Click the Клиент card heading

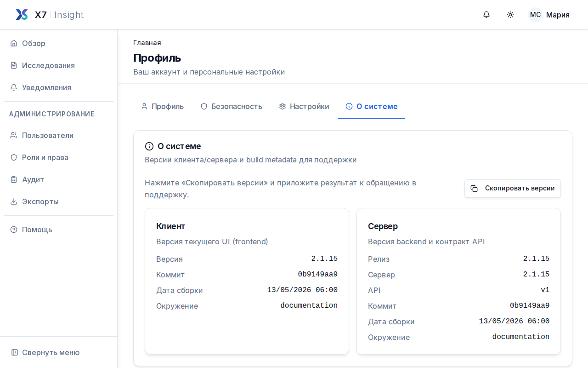(x=170, y=226)
